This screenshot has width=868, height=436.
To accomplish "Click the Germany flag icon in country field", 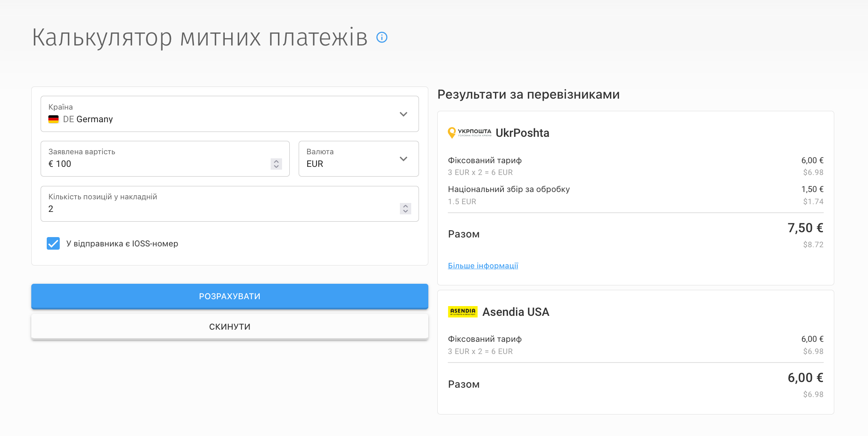I will pos(54,119).
